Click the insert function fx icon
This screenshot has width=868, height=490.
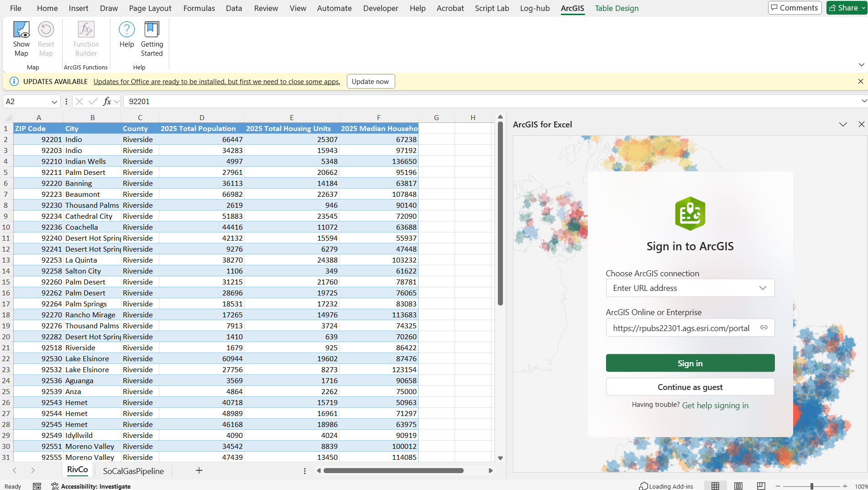pos(107,101)
